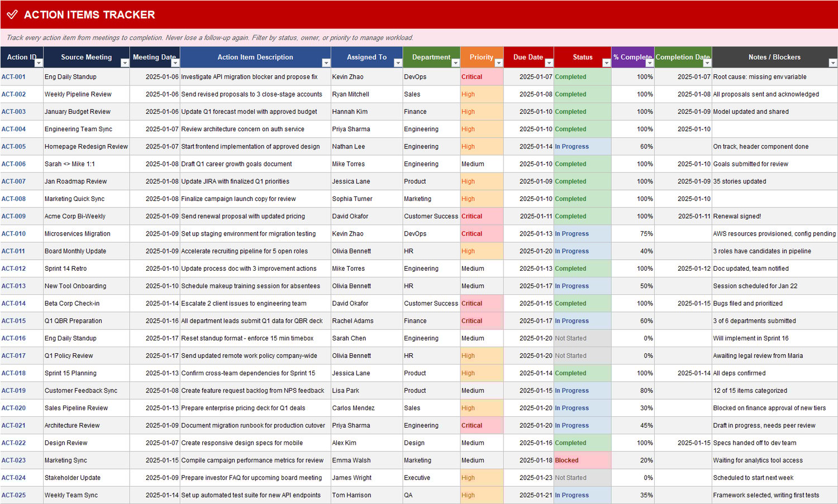Select the Blocked status cell for ACT-023
Image resolution: width=838 pixels, height=504 pixels.
[x=582, y=460]
